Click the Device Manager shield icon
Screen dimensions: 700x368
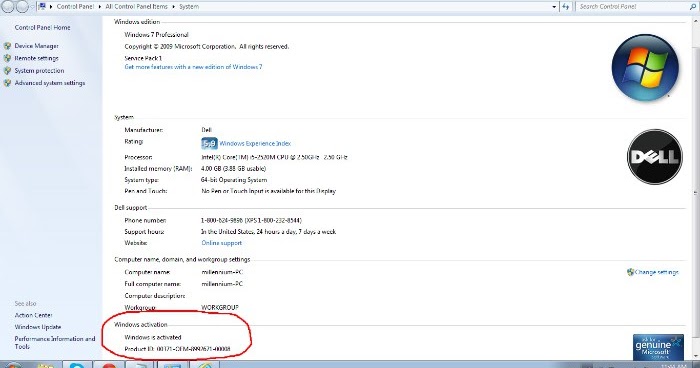tap(7, 46)
